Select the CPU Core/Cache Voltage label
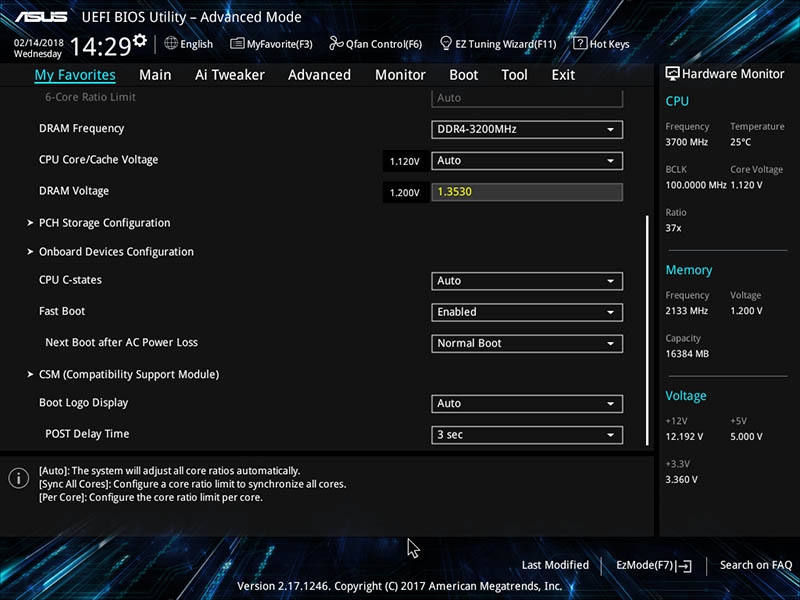 (98, 160)
